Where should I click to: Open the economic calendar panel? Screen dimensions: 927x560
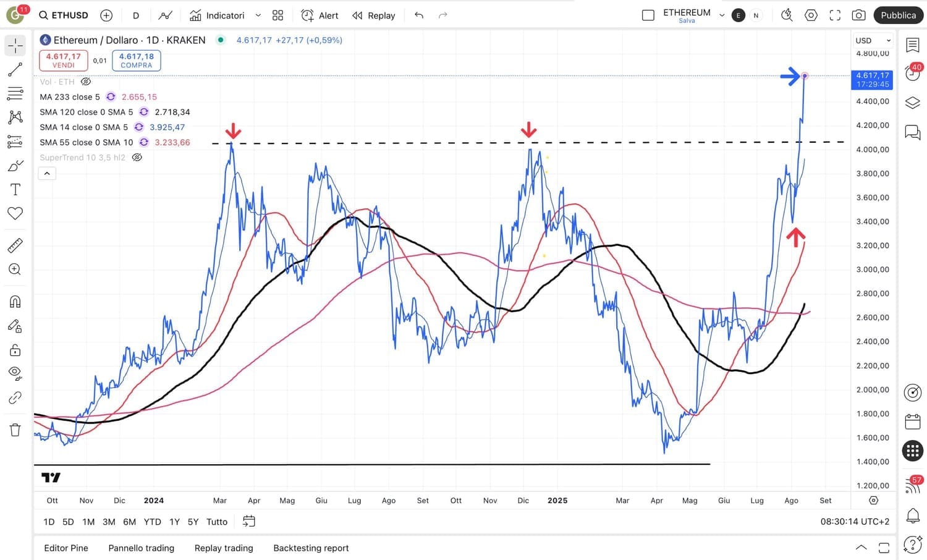913,422
